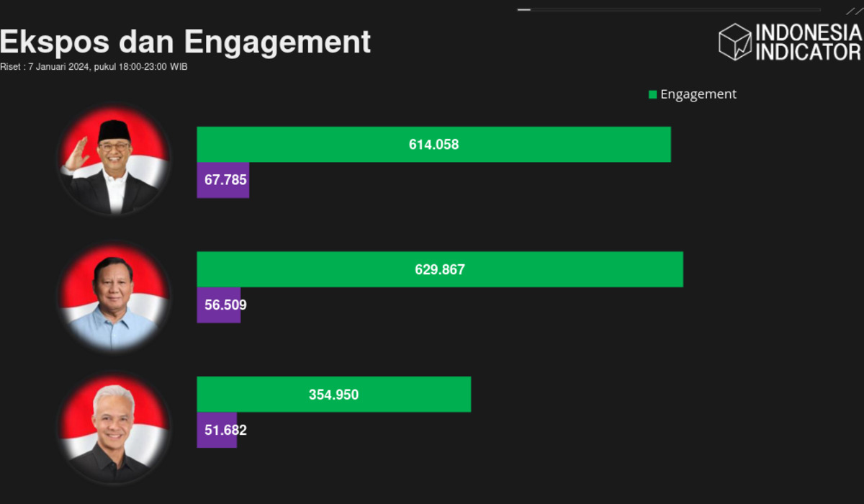Click the purple bar showing 51.682
The width and height of the screenshot is (864, 504).
tap(217, 431)
